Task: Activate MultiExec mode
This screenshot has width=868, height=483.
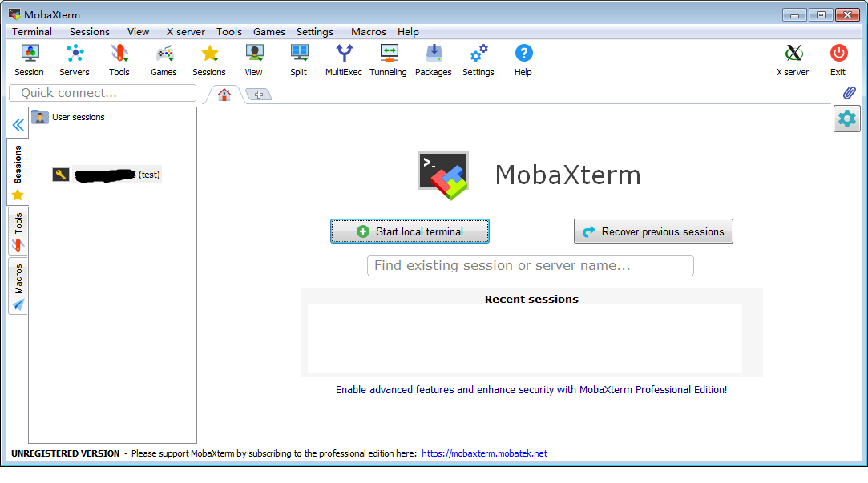Action: coord(343,56)
